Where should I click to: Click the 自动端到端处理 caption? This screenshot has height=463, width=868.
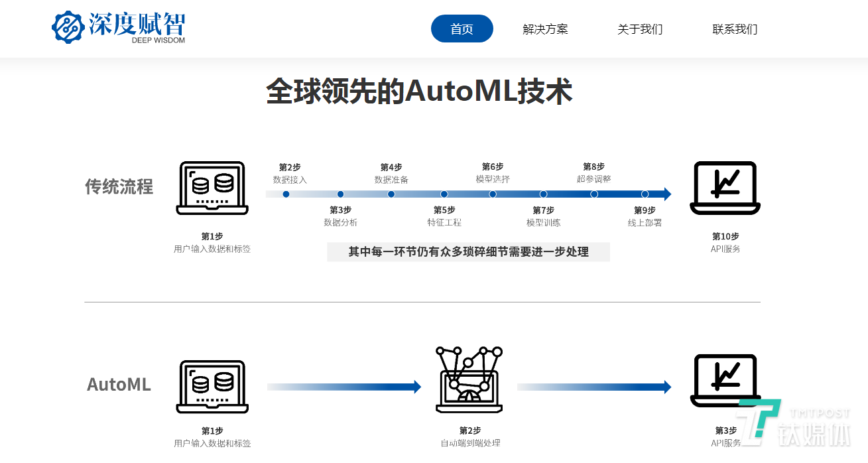coord(470,443)
